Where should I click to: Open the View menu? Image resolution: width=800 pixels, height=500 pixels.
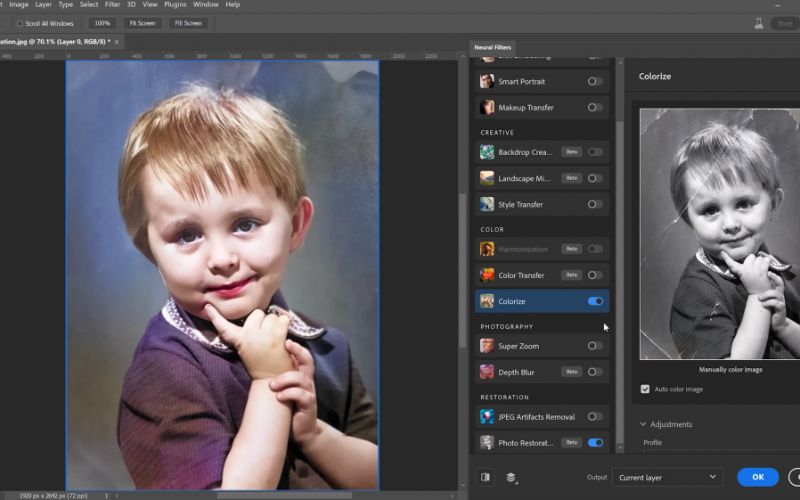[x=149, y=5]
